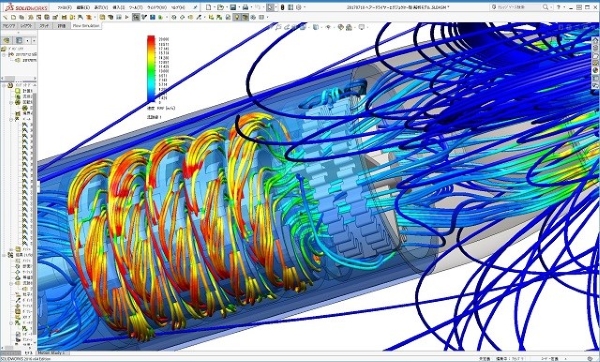
Task: Click the Save disk icon
Action: (x=233, y=7)
